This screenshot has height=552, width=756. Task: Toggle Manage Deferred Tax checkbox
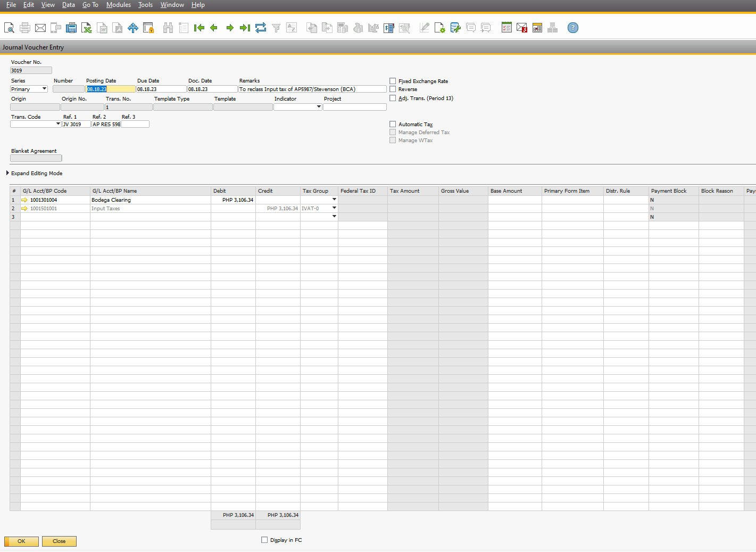393,132
